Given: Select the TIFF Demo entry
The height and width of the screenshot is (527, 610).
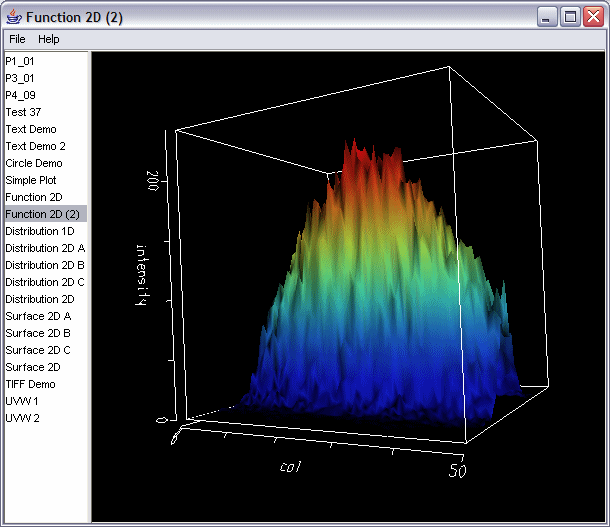Looking at the screenshot, I should click(30, 384).
